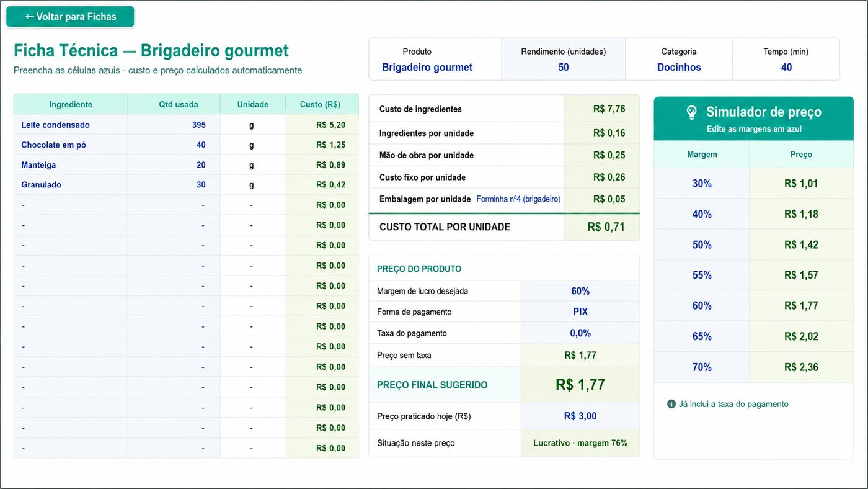Click the simulator price R$ 2,36
This screenshot has height=489, width=868.
click(801, 367)
